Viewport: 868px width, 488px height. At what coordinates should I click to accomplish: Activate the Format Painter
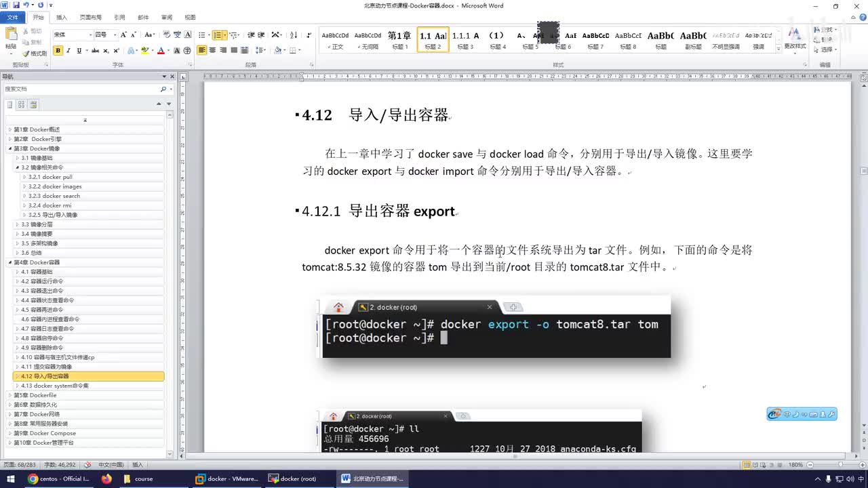[34, 53]
